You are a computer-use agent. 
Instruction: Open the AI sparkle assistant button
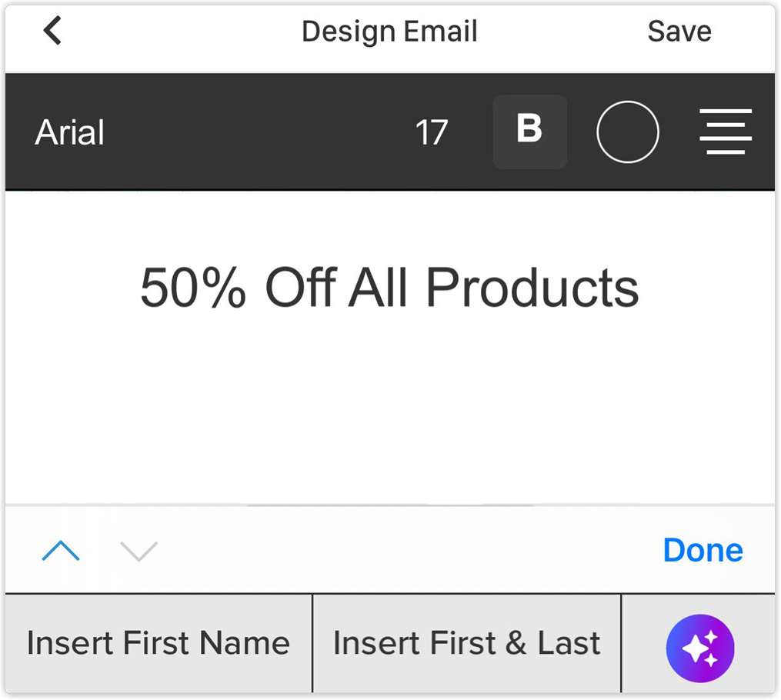pyautogui.click(x=699, y=648)
